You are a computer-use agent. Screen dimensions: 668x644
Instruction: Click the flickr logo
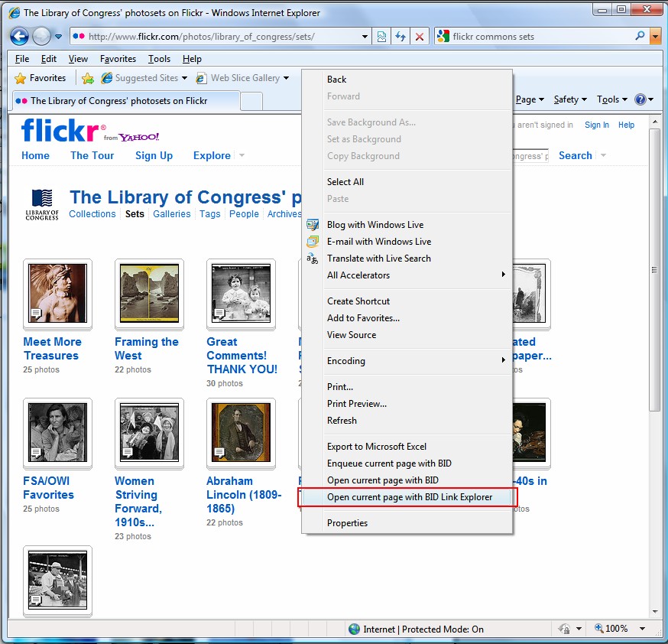click(x=60, y=130)
